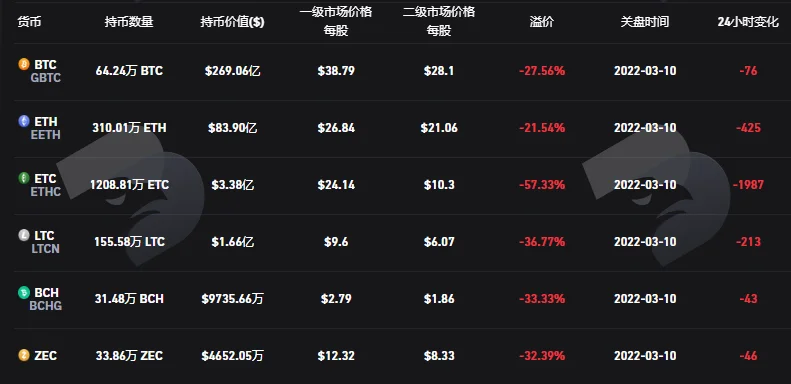Open the LTCN ticker link
791x384 pixels.
(x=45, y=249)
